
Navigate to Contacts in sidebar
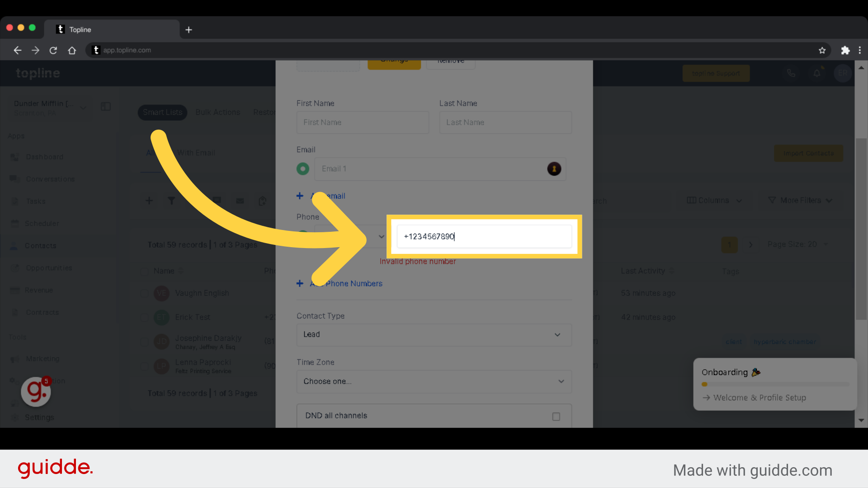40,245
